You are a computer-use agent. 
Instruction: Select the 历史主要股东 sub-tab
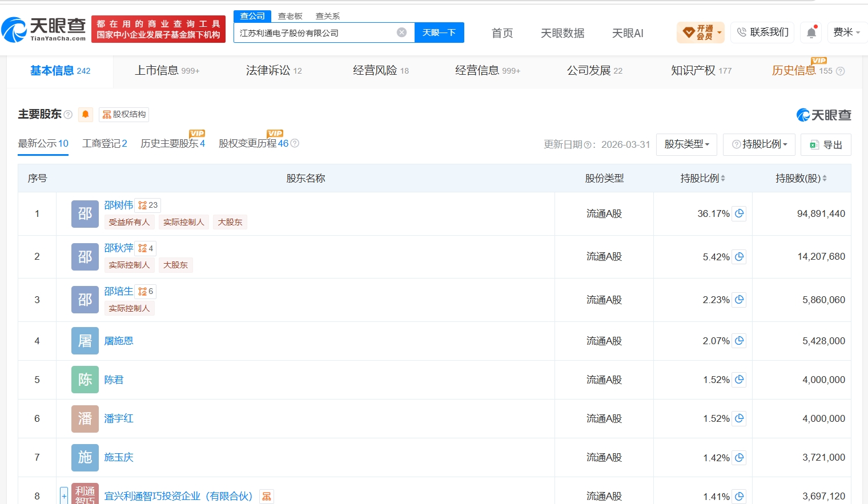172,143
